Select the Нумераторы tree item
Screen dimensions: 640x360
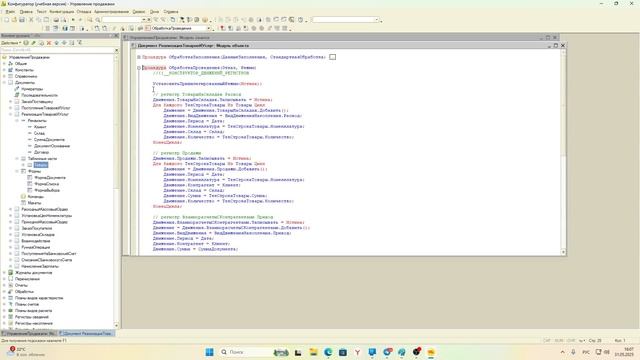point(32,89)
